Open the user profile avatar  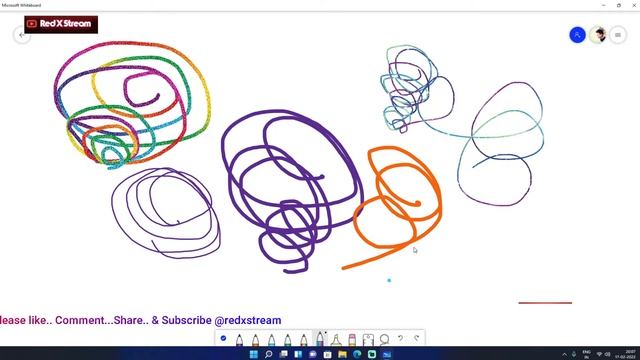pyautogui.click(x=598, y=35)
